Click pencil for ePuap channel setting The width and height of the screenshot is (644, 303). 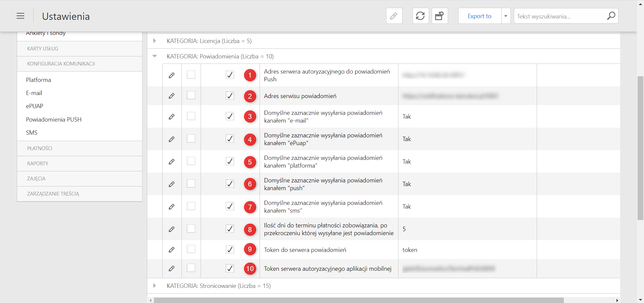[171, 139]
